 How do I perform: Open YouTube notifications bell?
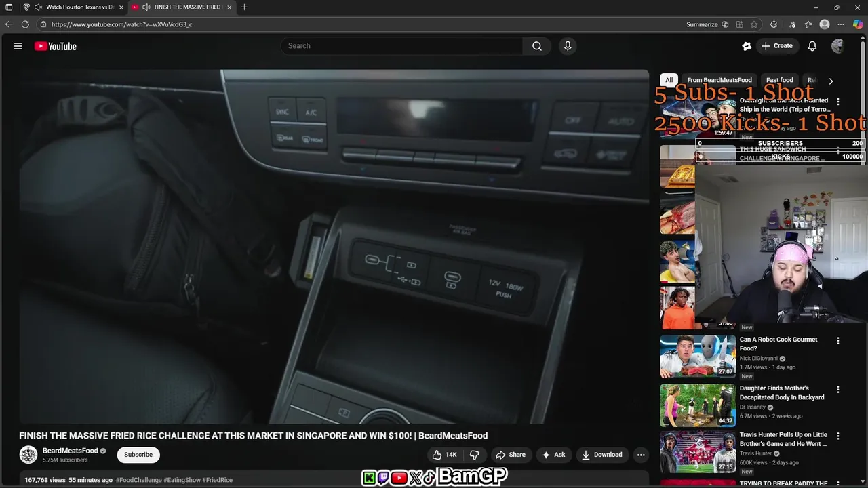[x=812, y=46]
